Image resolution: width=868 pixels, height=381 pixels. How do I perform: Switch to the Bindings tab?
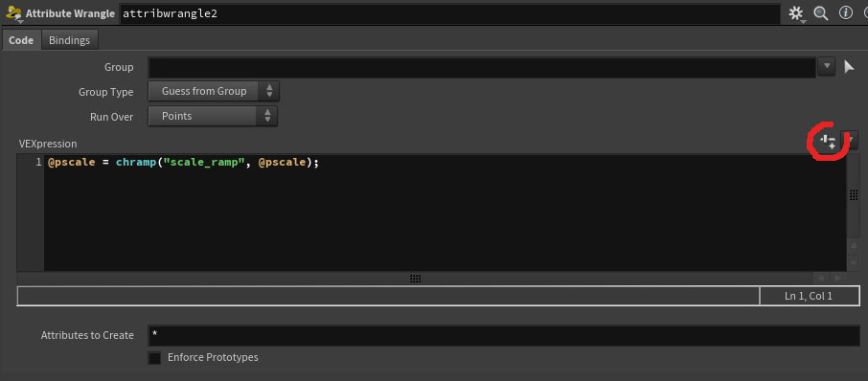point(69,40)
